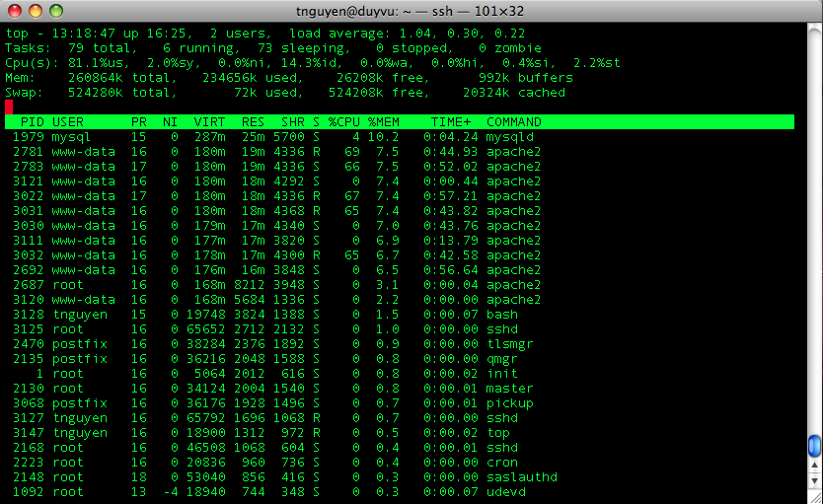Click PID 3125 root sshd row
This screenshot has width=823, height=504.
(x=265, y=329)
